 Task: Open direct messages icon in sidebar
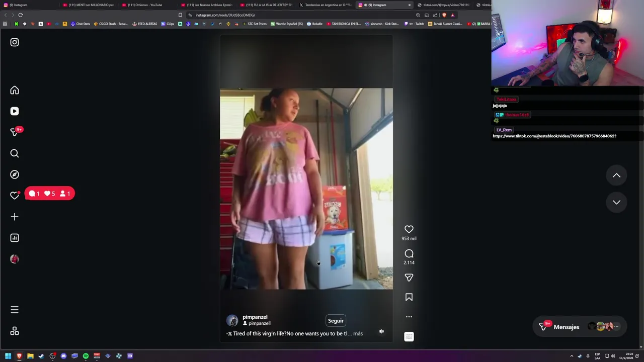pyautogui.click(x=15, y=132)
